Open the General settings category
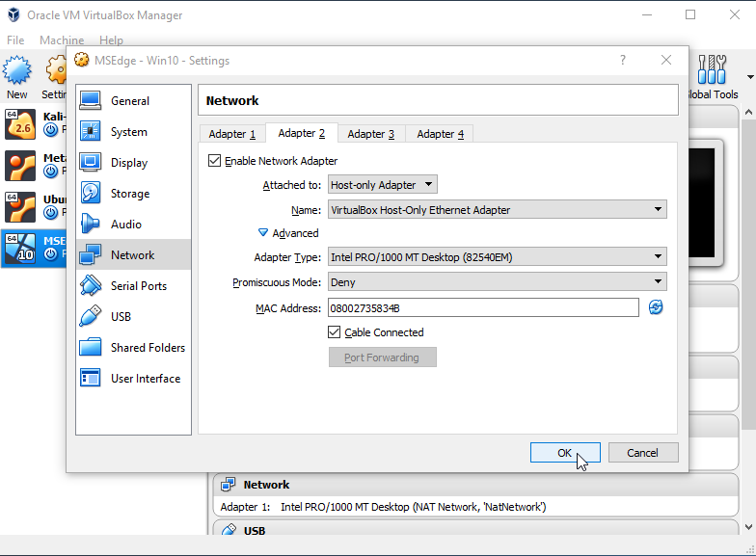The width and height of the screenshot is (756, 556). tap(130, 101)
